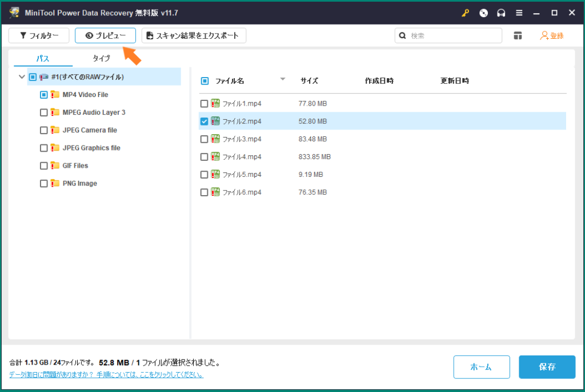Click the key icon for license registration

click(467, 12)
